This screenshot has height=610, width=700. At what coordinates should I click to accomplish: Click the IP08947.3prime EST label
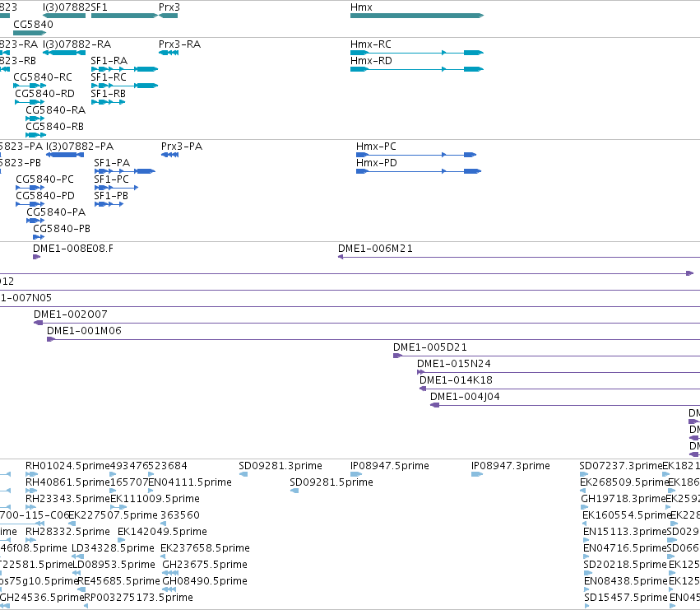[511, 466]
